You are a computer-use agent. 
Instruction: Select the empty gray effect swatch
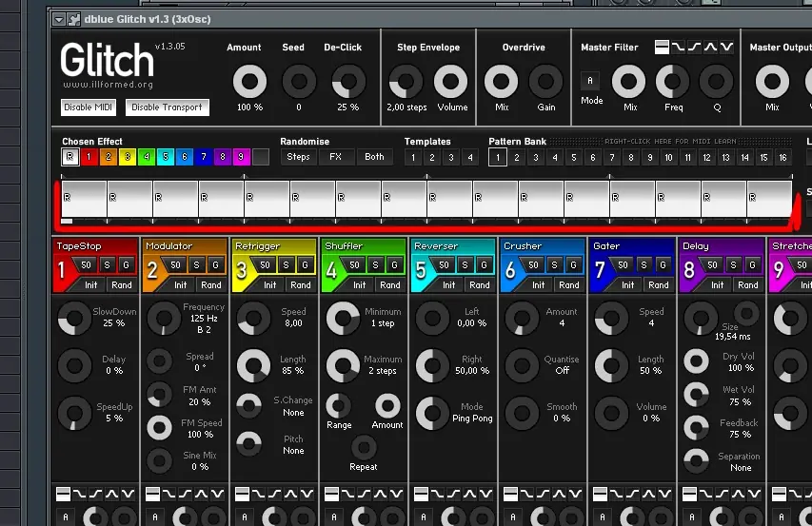(x=261, y=157)
